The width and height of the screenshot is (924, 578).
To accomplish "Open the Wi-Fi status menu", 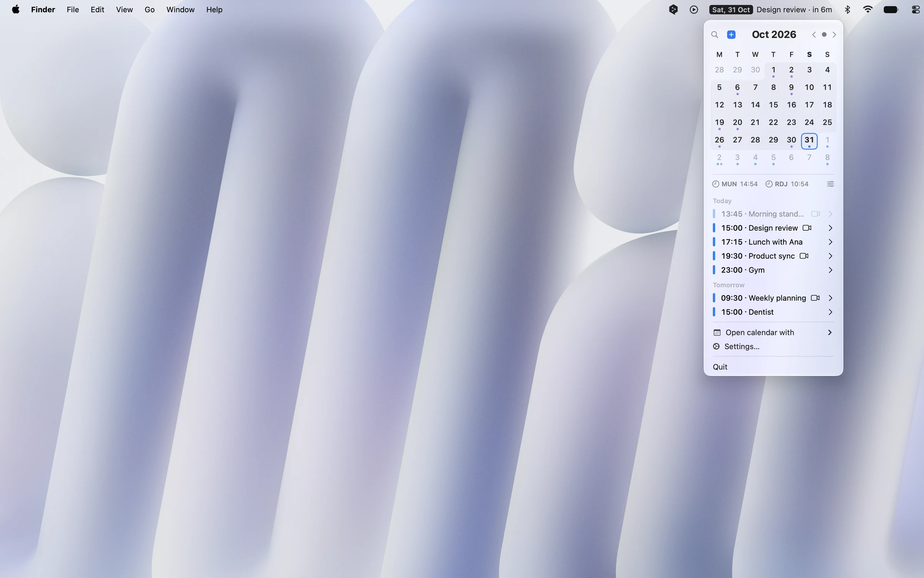I will pyautogui.click(x=868, y=10).
